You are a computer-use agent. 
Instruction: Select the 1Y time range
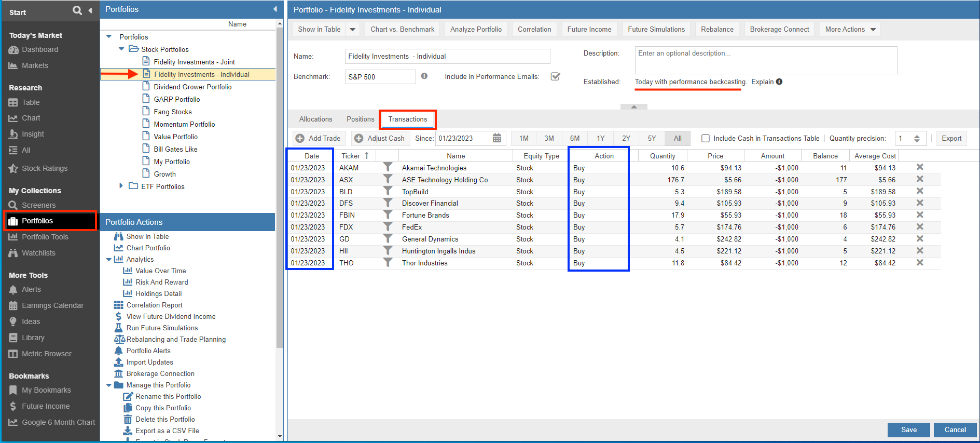point(601,138)
